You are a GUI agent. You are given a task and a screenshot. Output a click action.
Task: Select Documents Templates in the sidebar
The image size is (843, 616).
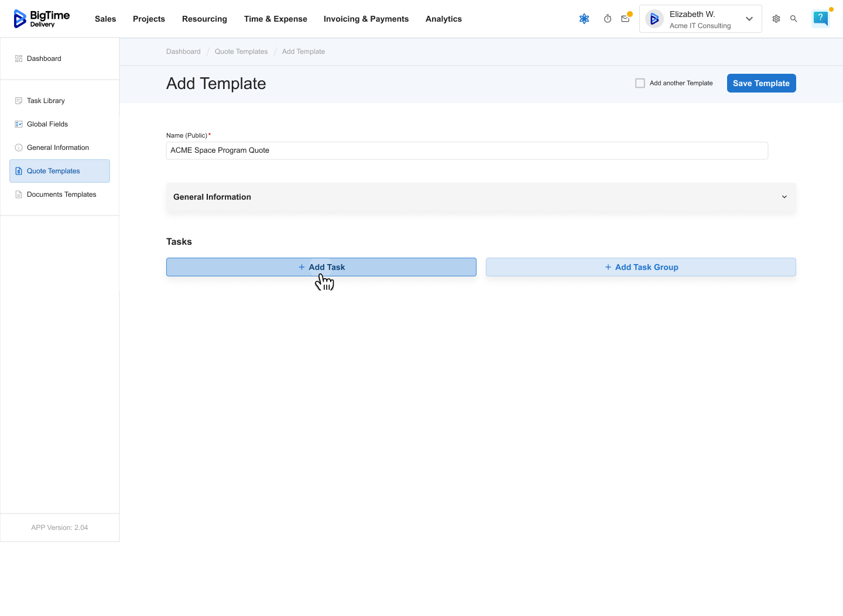(x=61, y=194)
